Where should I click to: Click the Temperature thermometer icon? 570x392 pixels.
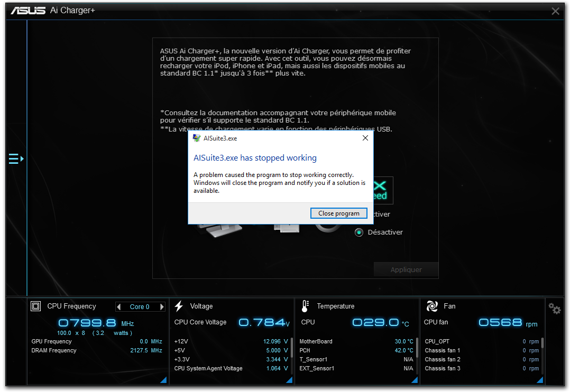(x=306, y=306)
